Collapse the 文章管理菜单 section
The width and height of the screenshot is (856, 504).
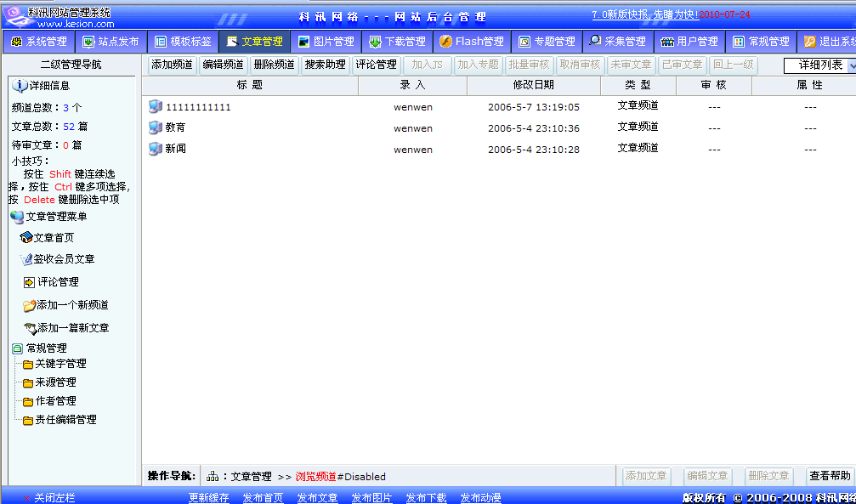[17, 216]
